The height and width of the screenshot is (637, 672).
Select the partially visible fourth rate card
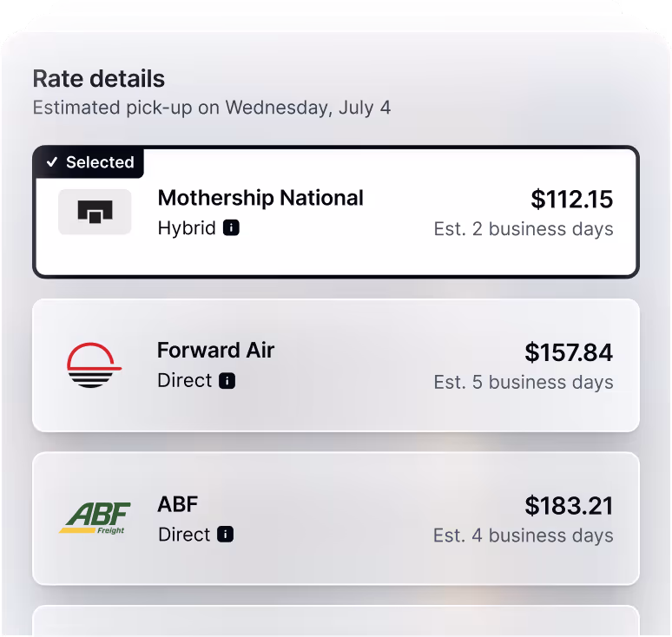(336, 621)
